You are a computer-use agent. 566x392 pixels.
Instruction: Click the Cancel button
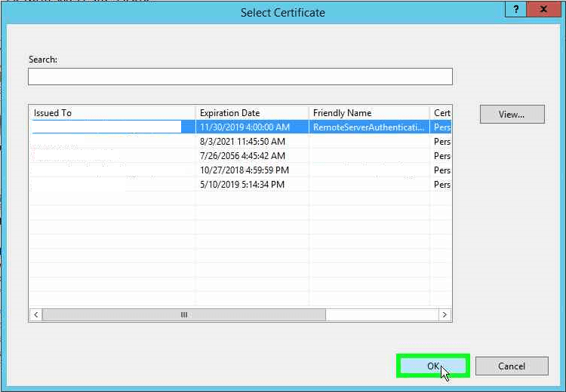pos(512,366)
